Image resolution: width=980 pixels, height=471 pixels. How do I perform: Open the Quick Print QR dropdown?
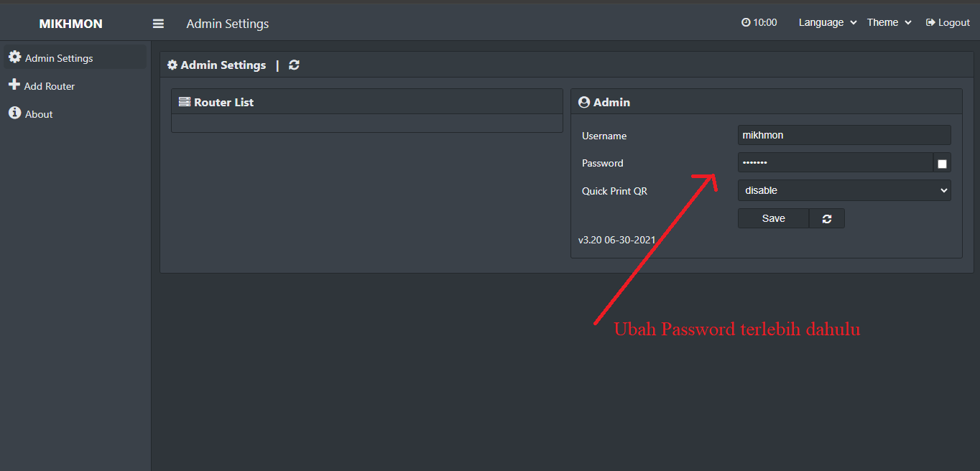click(x=844, y=190)
